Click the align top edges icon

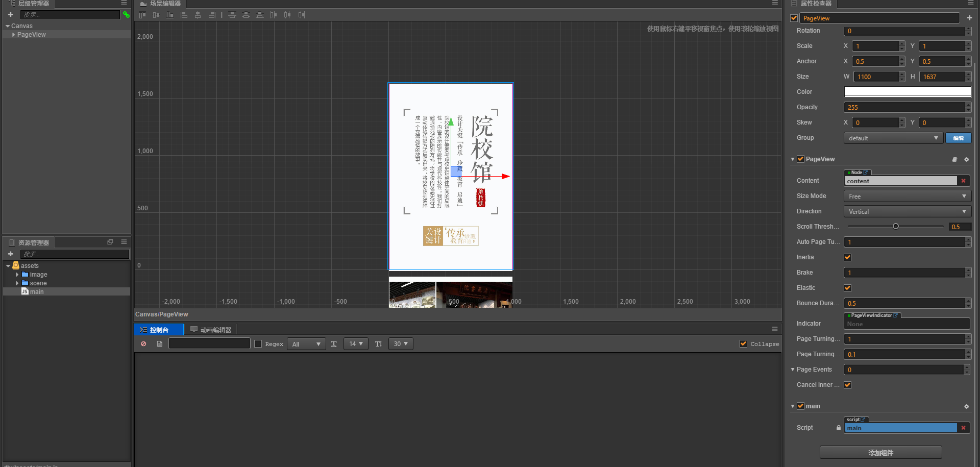coord(142,15)
